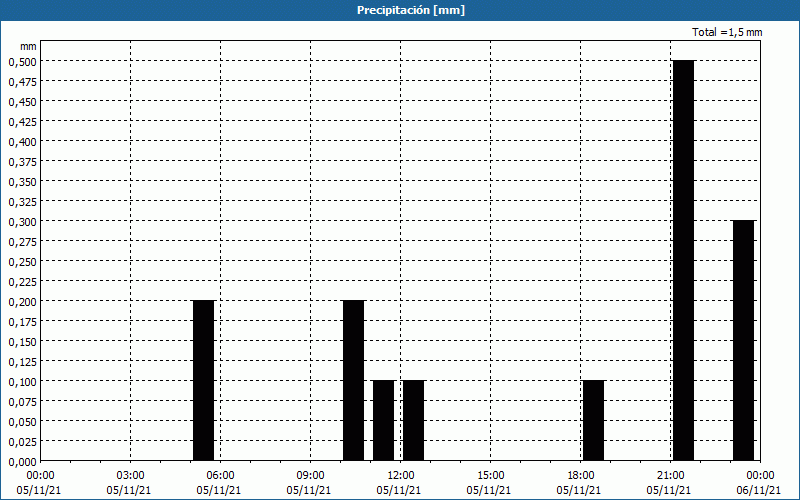Click the 0,150 y-axis value
Image resolution: width=800 pixels, height=500 pixels.
(22, 342)
